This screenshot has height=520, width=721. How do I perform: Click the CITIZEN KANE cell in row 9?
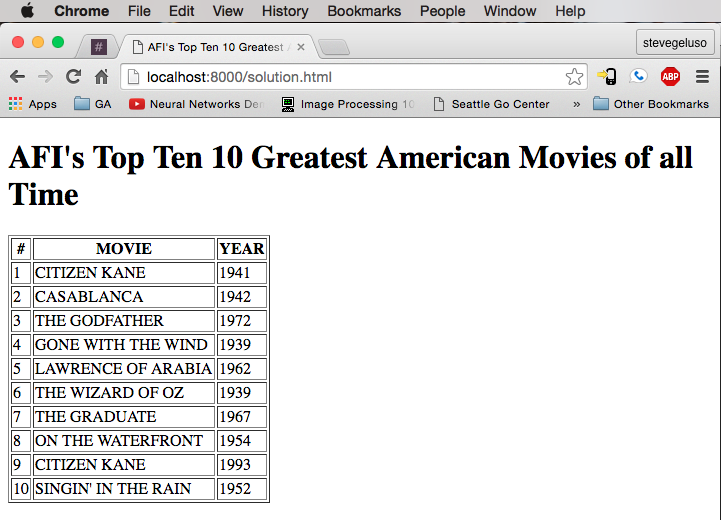point(124,464)
